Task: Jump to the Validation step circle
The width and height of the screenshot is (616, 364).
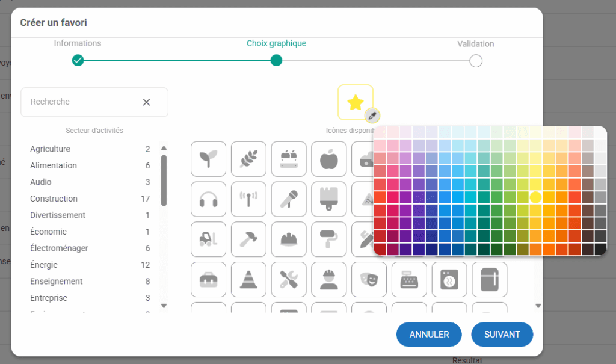Action: pyautogui.click(x=475, y=61)
